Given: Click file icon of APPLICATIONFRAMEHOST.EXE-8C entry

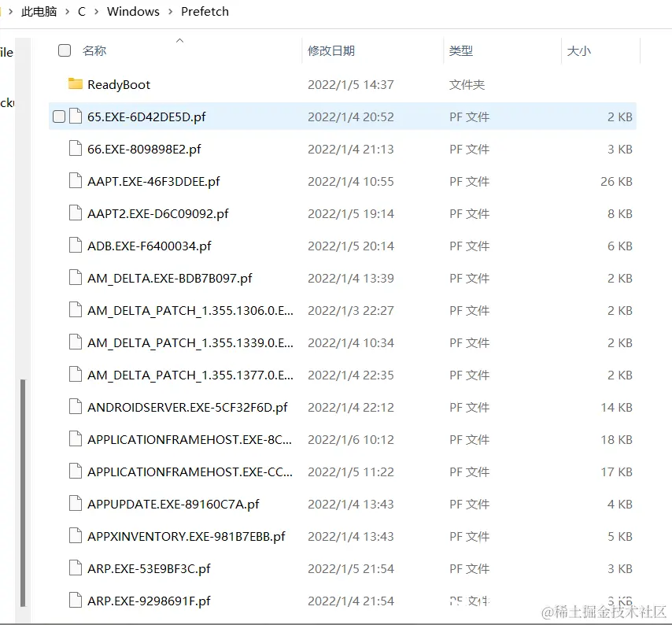Looking at the screenshot, I should coord(76,439).
